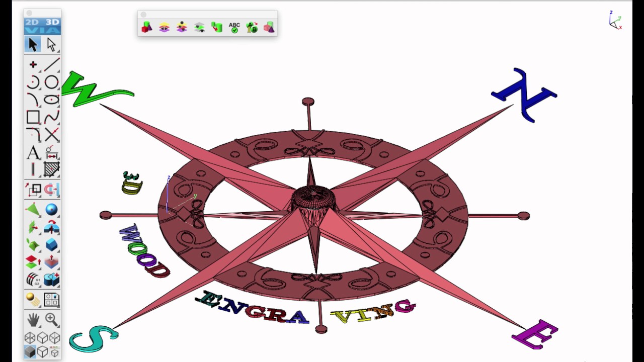Select the magenta letter E in the model

535,334
